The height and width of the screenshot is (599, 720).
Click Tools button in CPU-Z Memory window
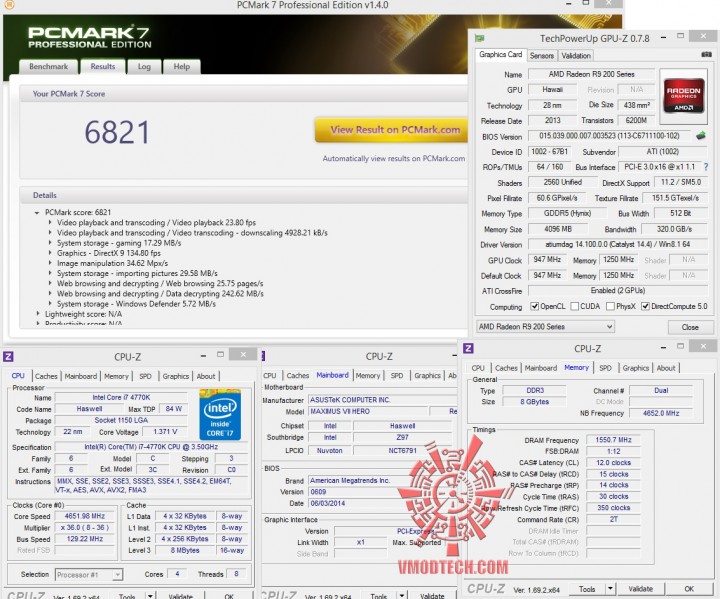click(x=587, y=588)
